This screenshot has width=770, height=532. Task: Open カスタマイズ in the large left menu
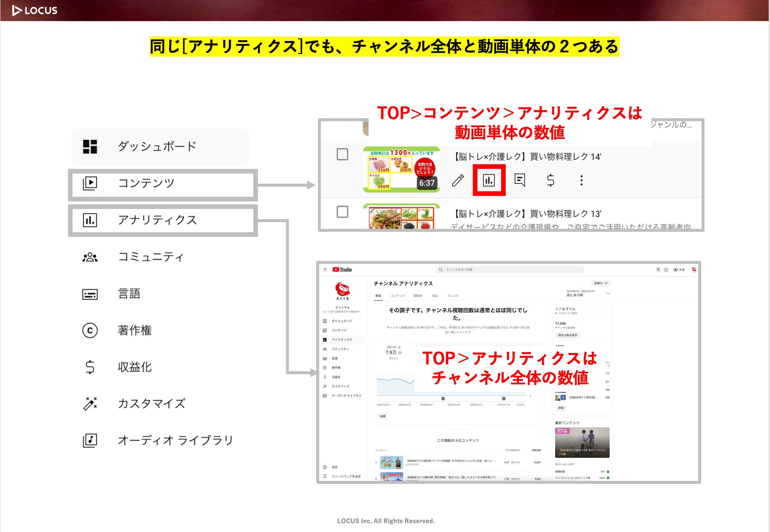[x=134, y=404]
